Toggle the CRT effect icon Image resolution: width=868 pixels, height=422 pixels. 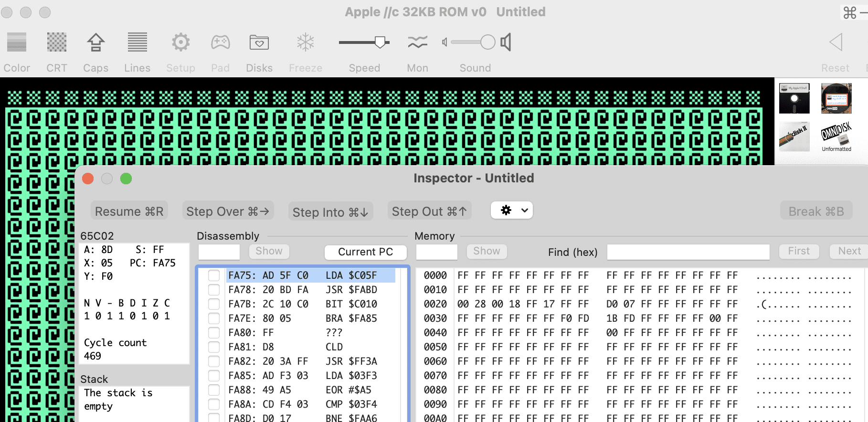(x=57, y=42)
